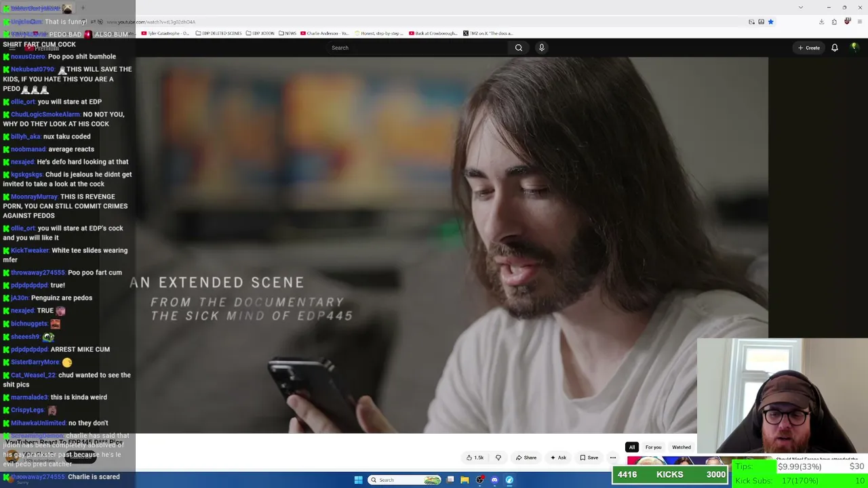Viewport: 868px width, 488px height.
Task: Activate voice search microphone icon
Action: click(x=541, y=47)
